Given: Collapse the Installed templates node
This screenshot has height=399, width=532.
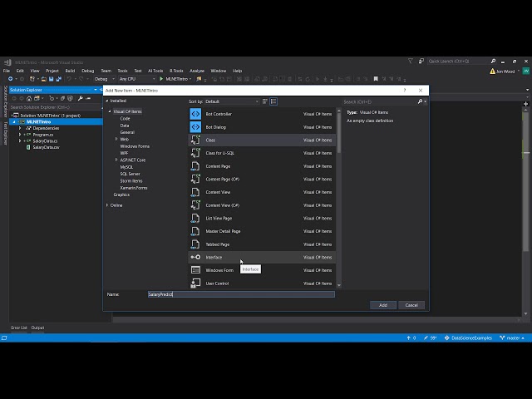Looking at the screenshot, I should 107,101.
